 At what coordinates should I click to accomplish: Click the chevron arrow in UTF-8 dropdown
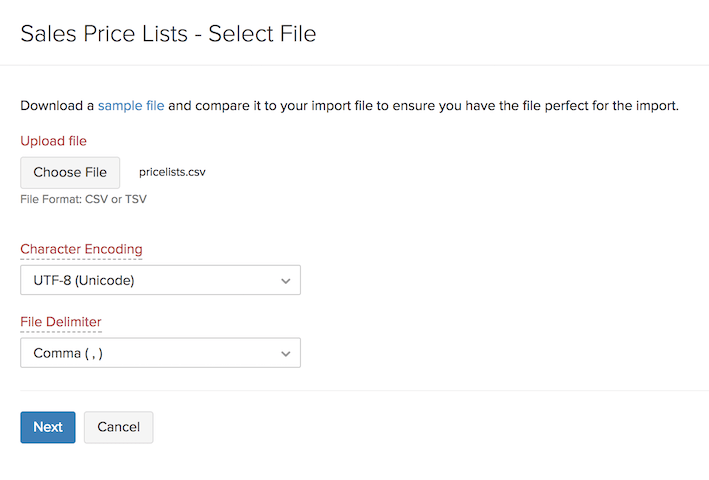(x=286, y=281)
